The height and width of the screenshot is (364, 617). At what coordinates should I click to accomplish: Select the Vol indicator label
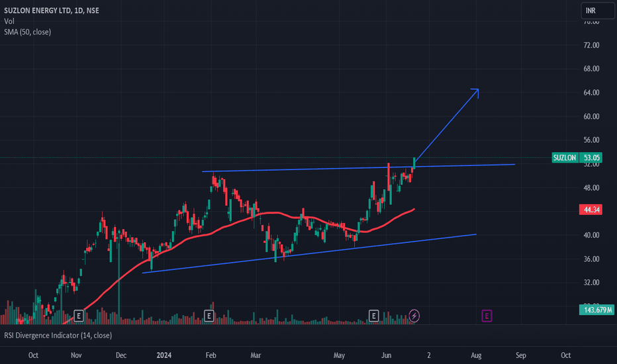[9, 21]
